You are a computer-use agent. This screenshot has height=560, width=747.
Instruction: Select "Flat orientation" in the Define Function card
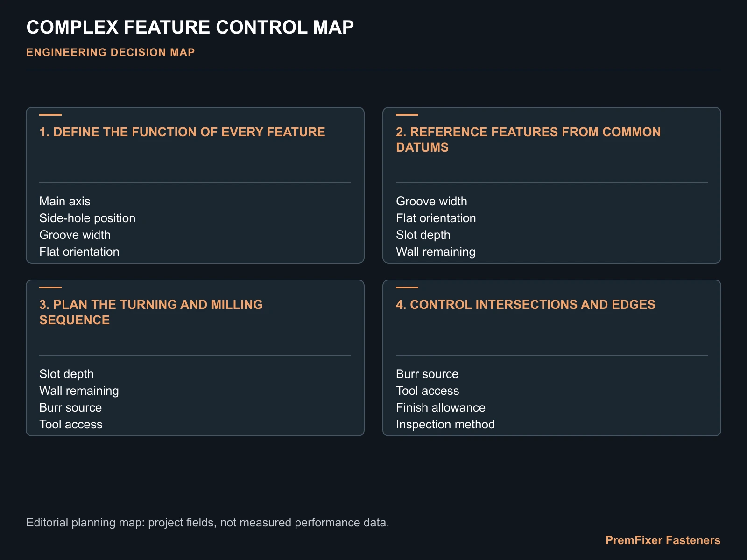tap(79, 252)
